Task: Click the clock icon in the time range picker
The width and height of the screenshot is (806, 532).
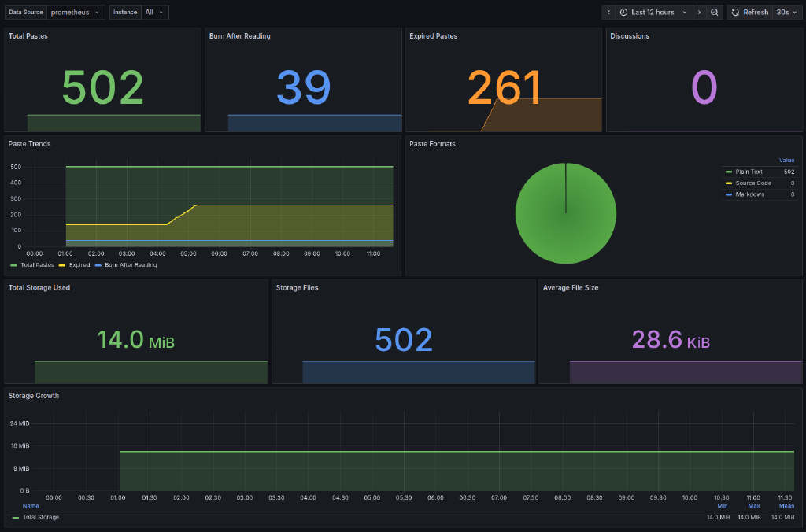Action: pyautogui.click(x=623, y=12)
